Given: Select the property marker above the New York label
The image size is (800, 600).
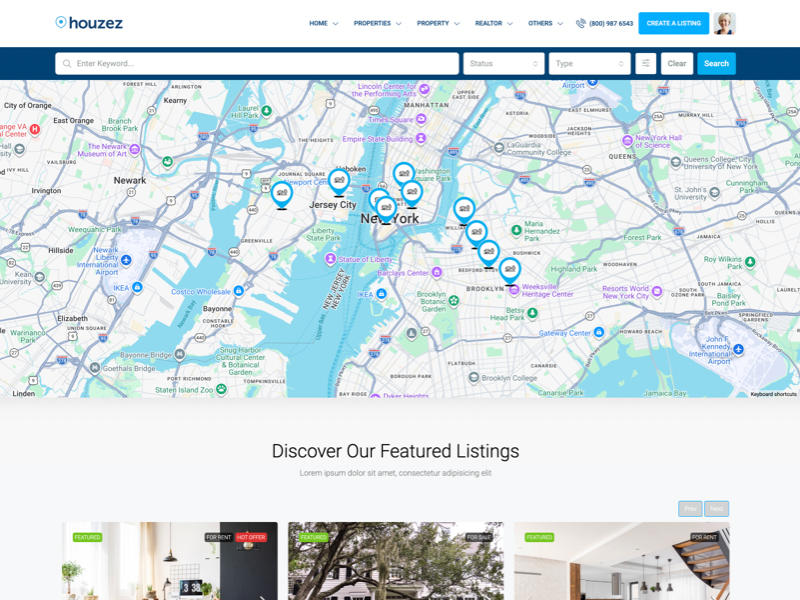Looking at the screenshot, I should tap(386, 209).
